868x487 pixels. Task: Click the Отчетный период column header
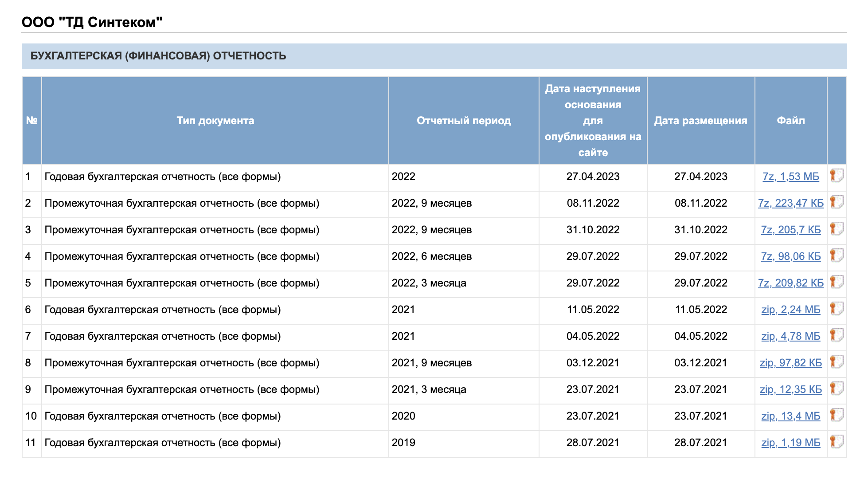click(x=464, y=121)
